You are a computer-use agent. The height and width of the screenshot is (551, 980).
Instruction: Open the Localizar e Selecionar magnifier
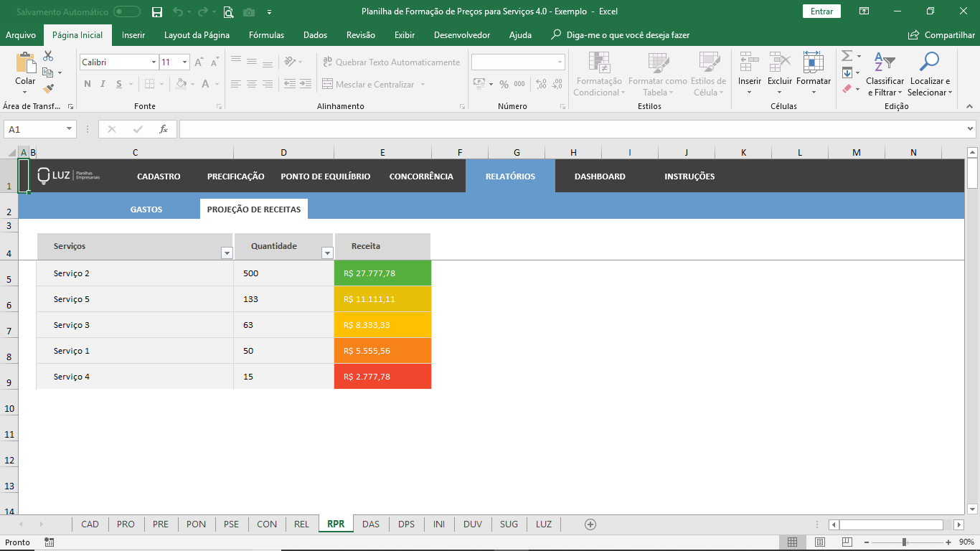pos(929,62)
